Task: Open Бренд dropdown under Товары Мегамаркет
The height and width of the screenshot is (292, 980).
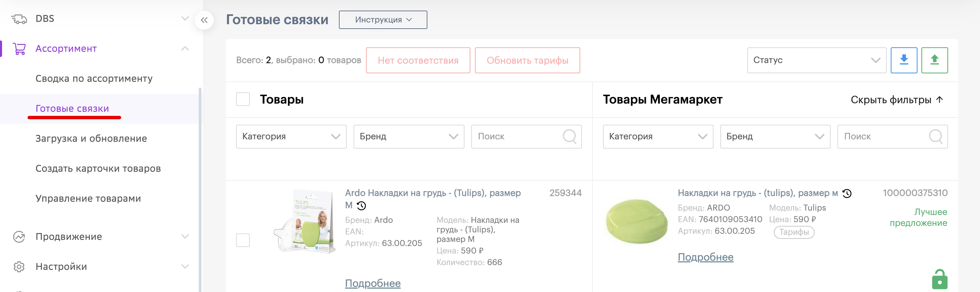Action: pyautogui.click(x=775, y=136)
